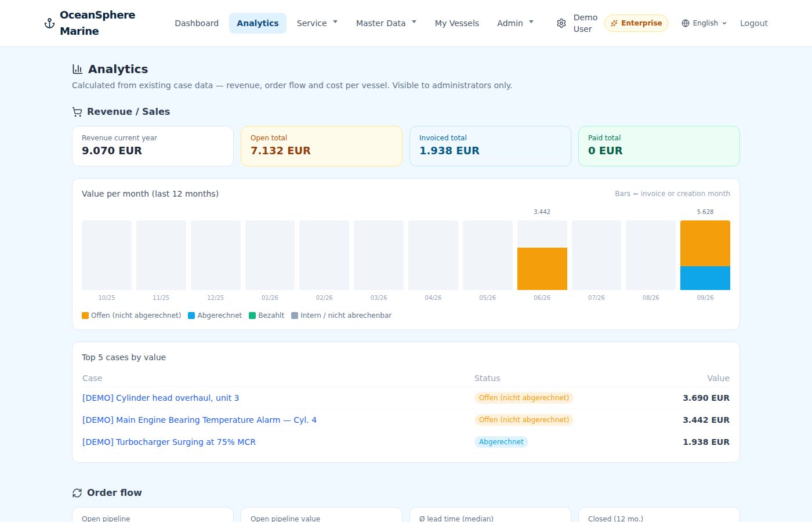The image size is (812, 522).
Task: Click the 3.690 EUR value
Action: tap(706, 398)
